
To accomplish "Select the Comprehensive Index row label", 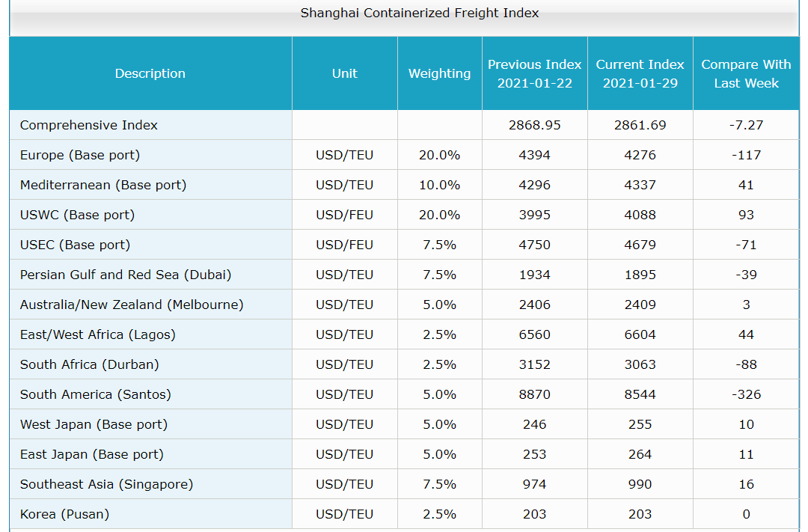I will pyautogui.click(x=89, y=125).
